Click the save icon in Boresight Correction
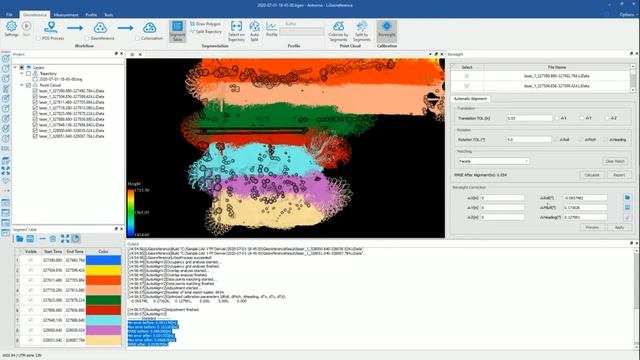 (627, 207)
